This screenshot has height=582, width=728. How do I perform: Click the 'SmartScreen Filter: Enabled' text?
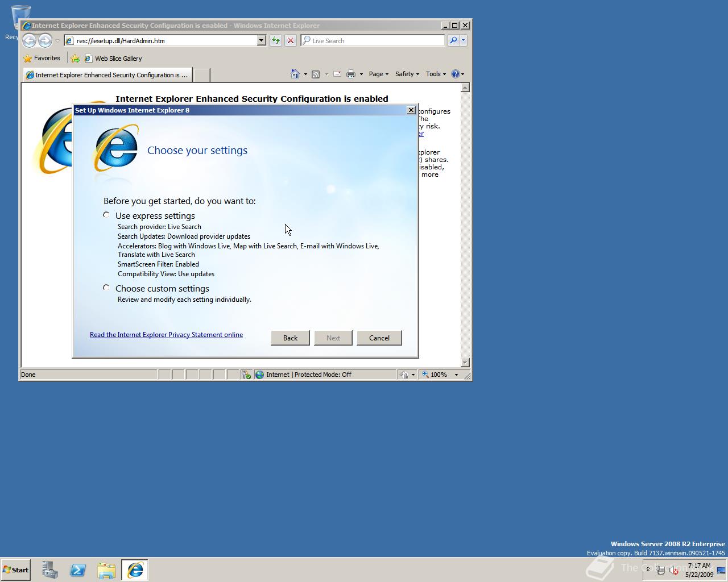tap(158, 264)
